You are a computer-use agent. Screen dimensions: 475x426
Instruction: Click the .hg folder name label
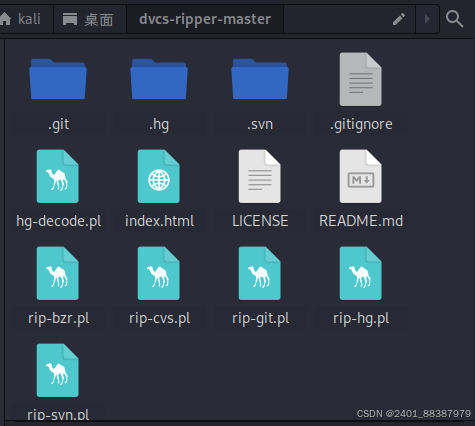(159, 125)
